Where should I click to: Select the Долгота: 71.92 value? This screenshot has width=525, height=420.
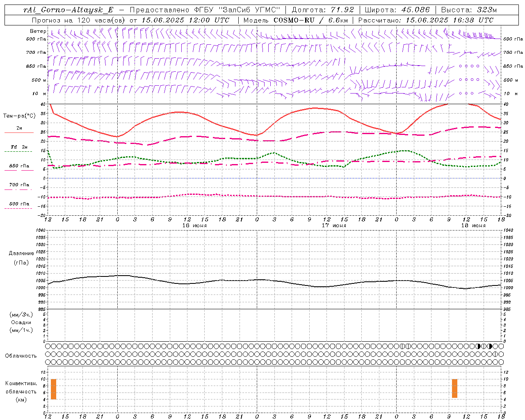click(x=323, y=10)
